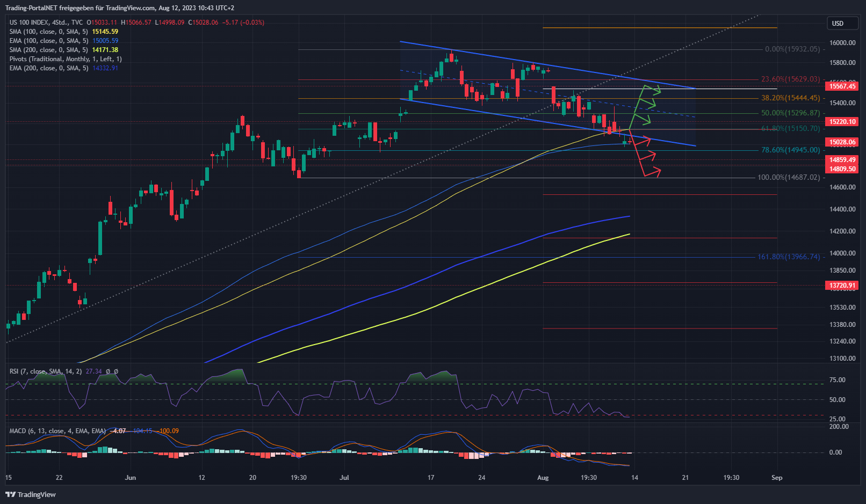Click the 15567.45 red price tag

pyautogui.click(x=842, y=86)
